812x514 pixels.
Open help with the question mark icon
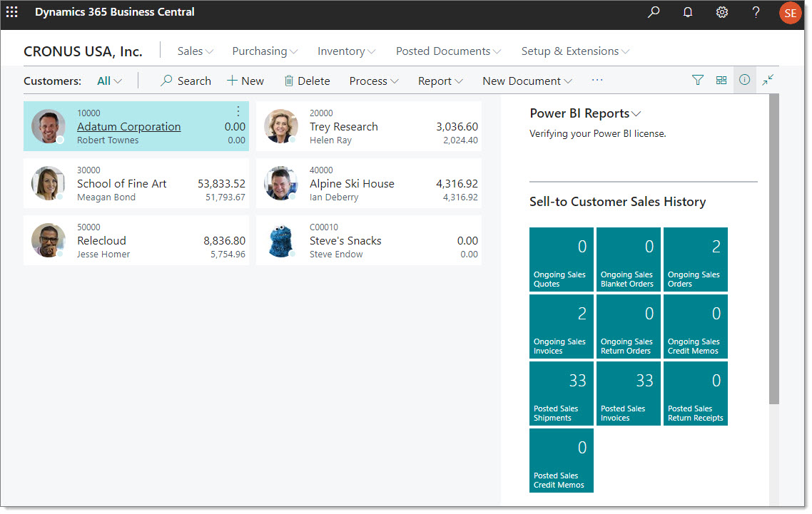point(756,12)
